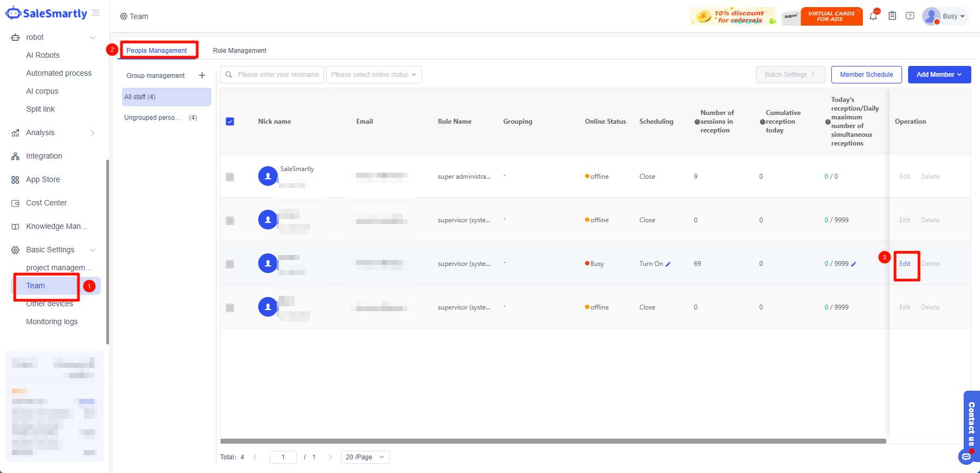Viewport: 980px width, 473px height.
Task: Click the horizontal scrollbar below the table
Action: [x=553, y=441]
